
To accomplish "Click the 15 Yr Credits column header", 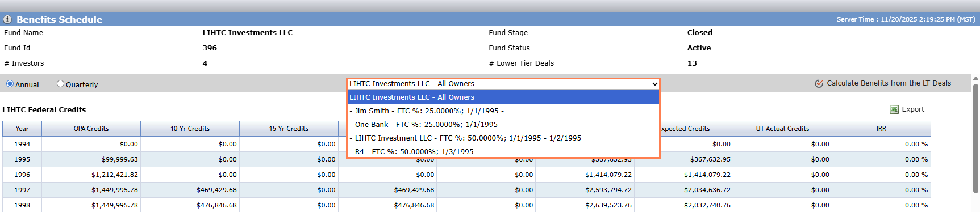I will pos(289,129).
